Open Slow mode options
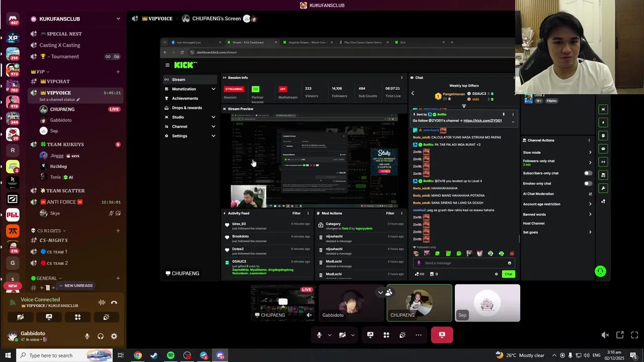The height and width of the screenshot is (362, 644). 557,152
